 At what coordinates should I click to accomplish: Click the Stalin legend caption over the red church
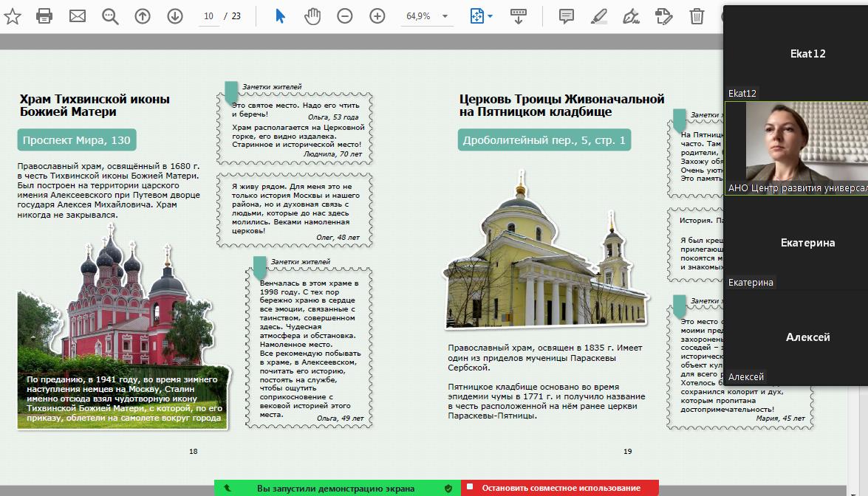coord(124,398)
